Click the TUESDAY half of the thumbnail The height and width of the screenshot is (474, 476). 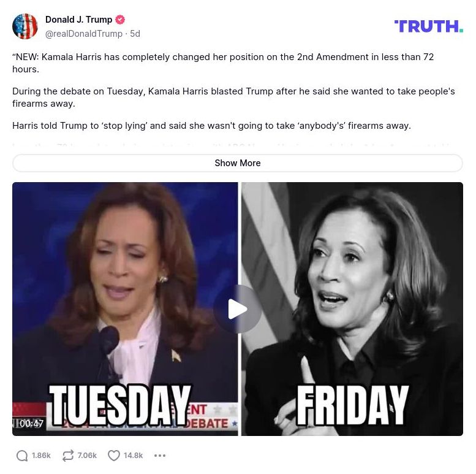coord(125,308)
